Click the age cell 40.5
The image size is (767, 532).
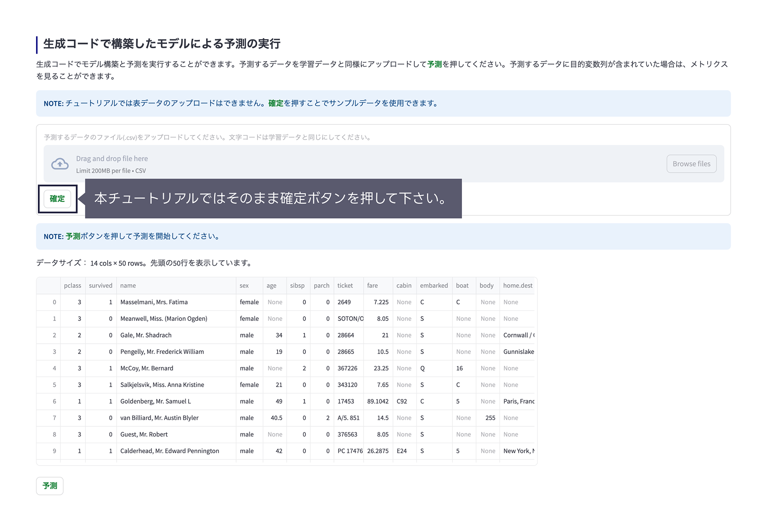tap(275, 418)
